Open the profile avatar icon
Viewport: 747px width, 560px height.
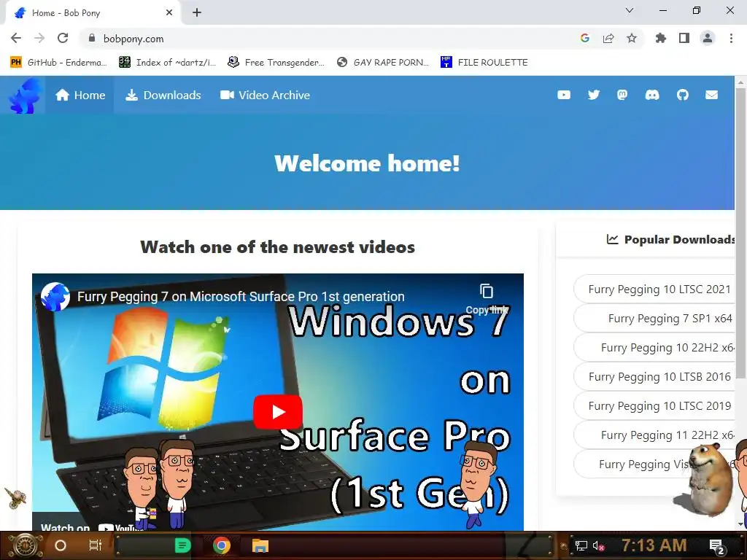pyautogui.click(x=708, y=38)
